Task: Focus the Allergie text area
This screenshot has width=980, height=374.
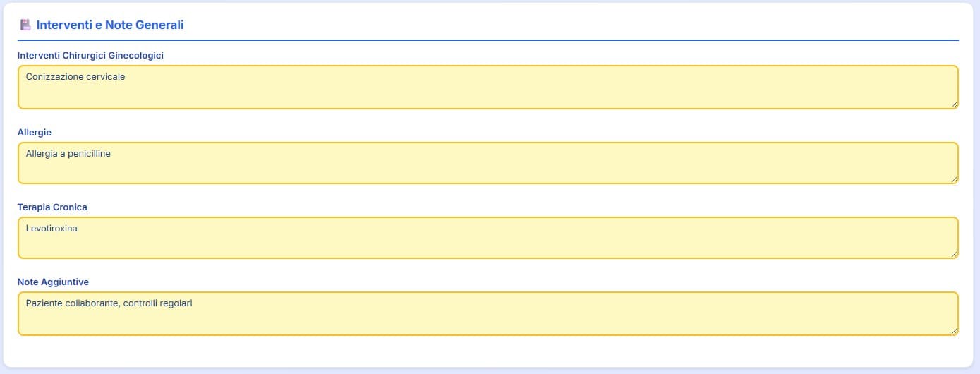Action: pyautogui.click(x=488, y=169)
